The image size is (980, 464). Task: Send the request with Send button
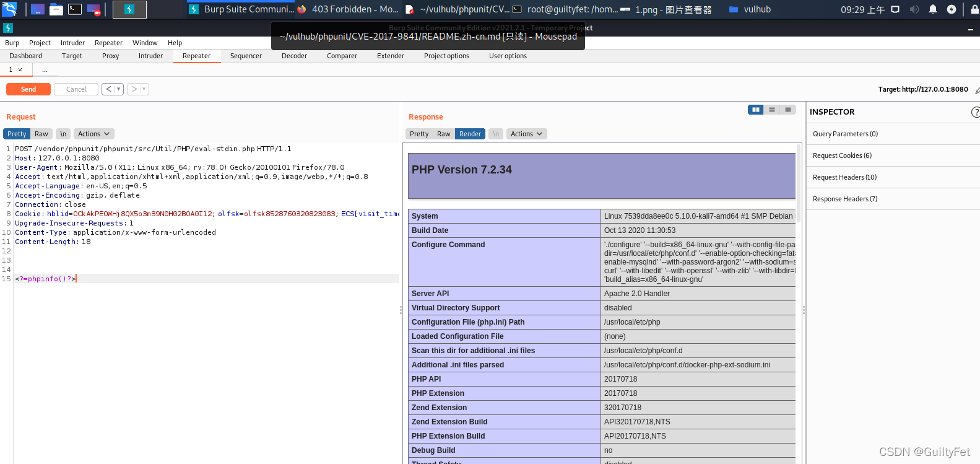28,89
